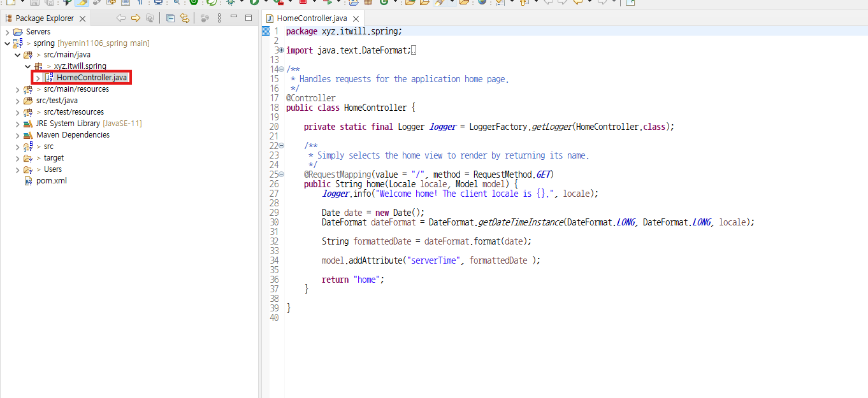Viewport: 868px width, 398px height.
Task: Click the "serverTime" string literal
Action: (435, 260)
